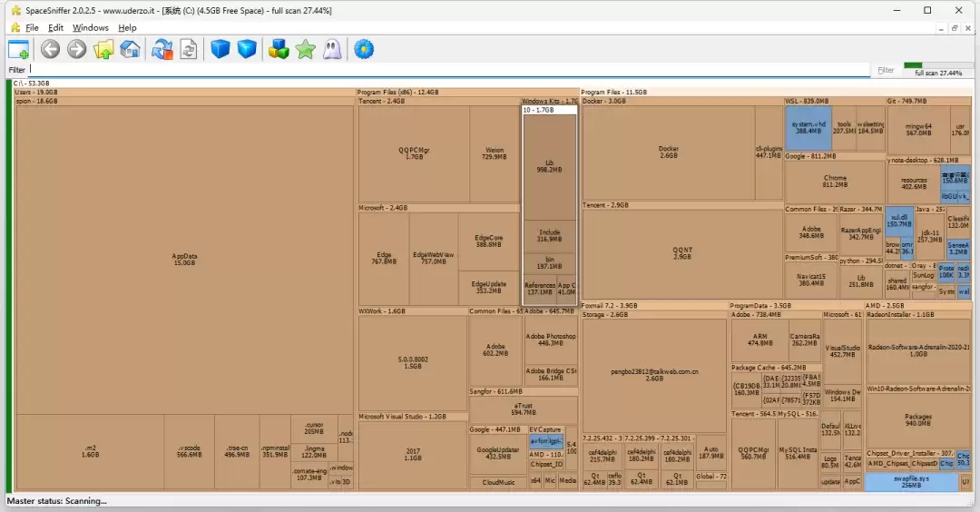Select the system.vhd 388.4MB file block
This screenshot has width=980, height=512.
808,127
